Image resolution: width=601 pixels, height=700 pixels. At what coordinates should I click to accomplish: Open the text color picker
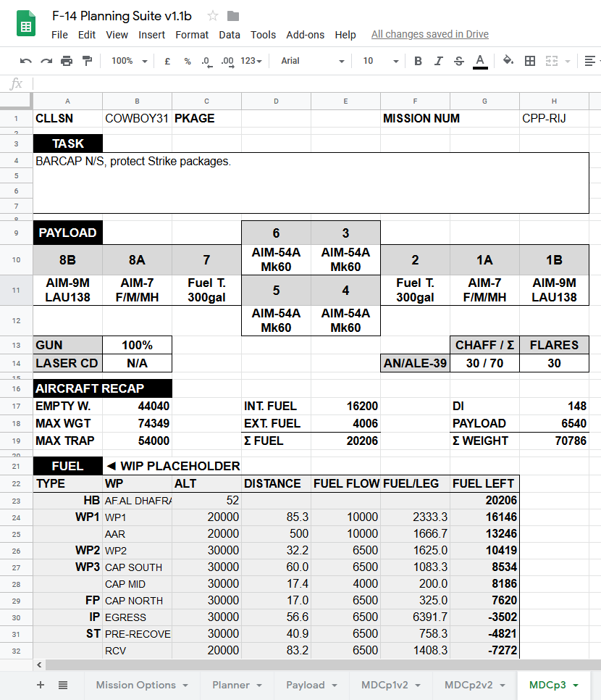479,61
